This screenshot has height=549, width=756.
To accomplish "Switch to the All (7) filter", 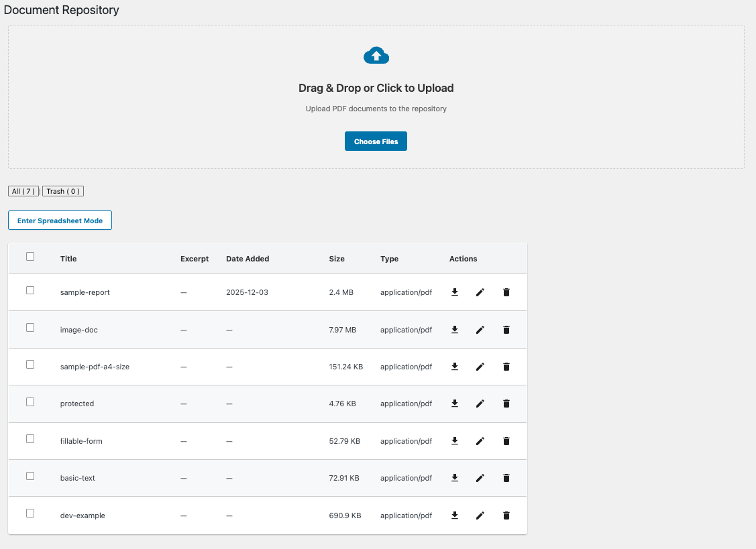I will pyautogui.click(x=23, y=191).
